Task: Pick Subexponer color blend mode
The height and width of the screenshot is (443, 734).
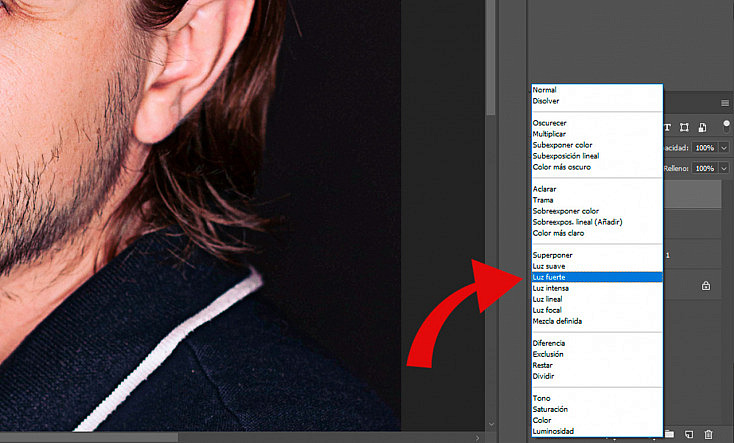Action: 597,145
